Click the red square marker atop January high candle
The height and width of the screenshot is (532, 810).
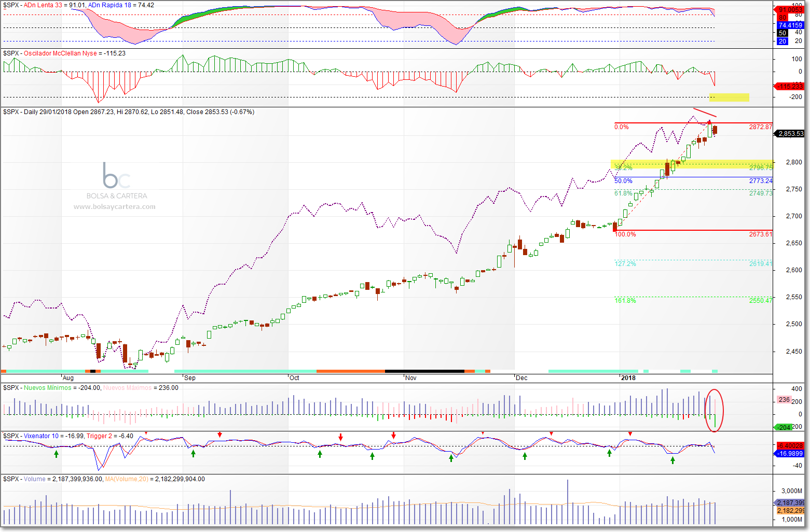tap(709, 122)
